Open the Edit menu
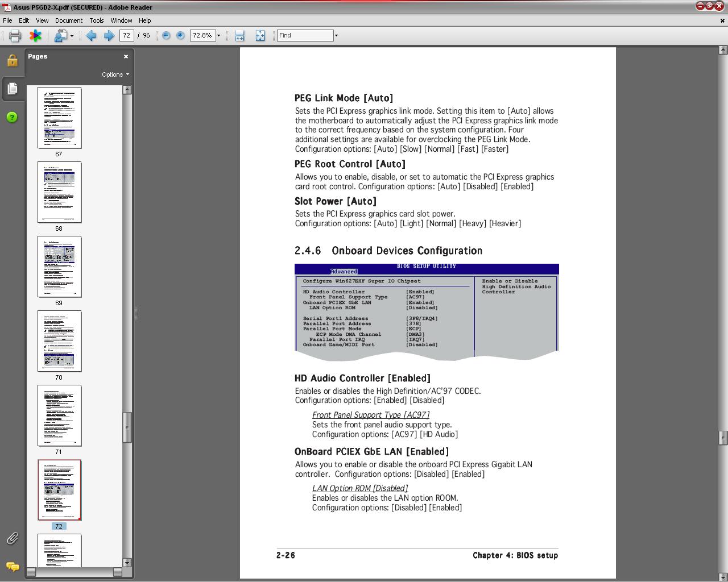Viewport: 728px width, 582px height. (24, 20)
